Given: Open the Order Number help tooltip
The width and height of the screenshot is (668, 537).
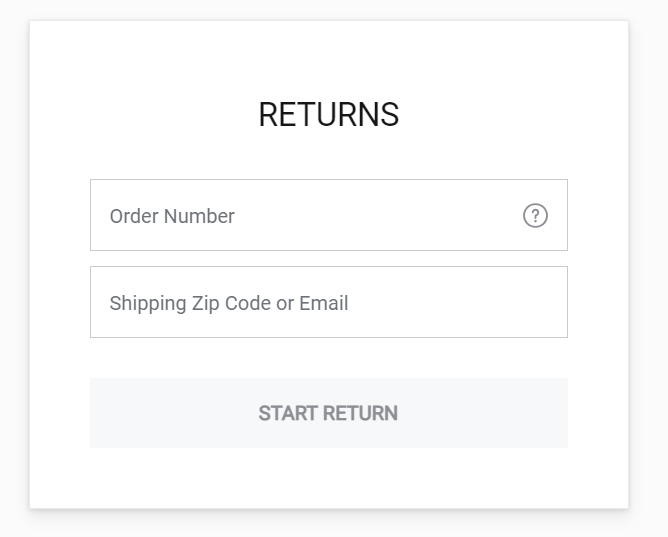Looking at the screenshot, I should point(535,215).
